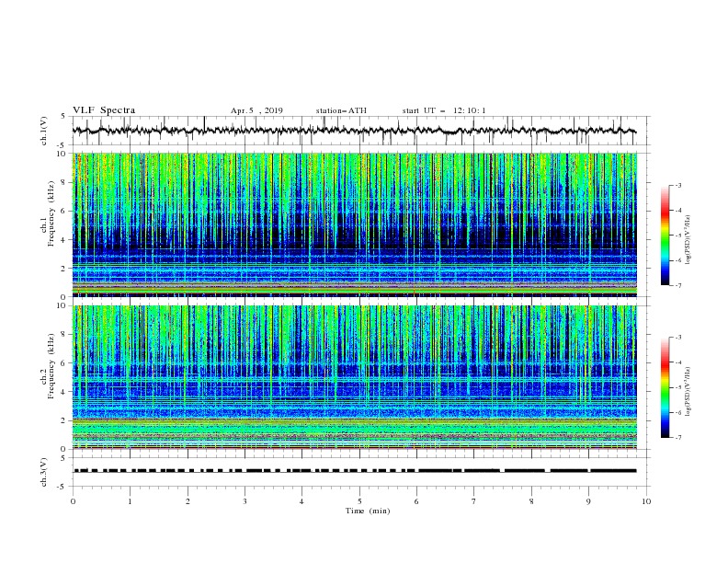Click the lower PSD color scale bar
The width and height of the screenshot is (728, 563).
pyautogui.click(x=665, y=387)
